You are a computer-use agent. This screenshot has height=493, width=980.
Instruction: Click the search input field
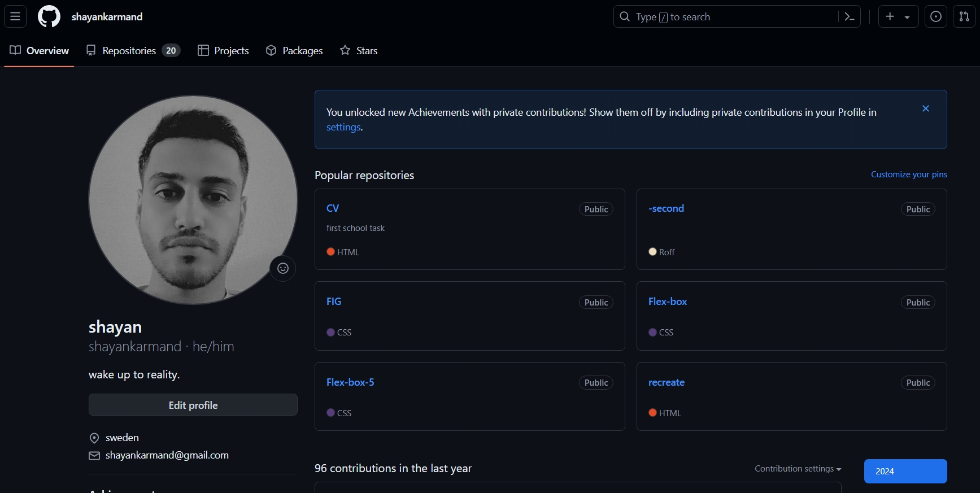[729, 17]
